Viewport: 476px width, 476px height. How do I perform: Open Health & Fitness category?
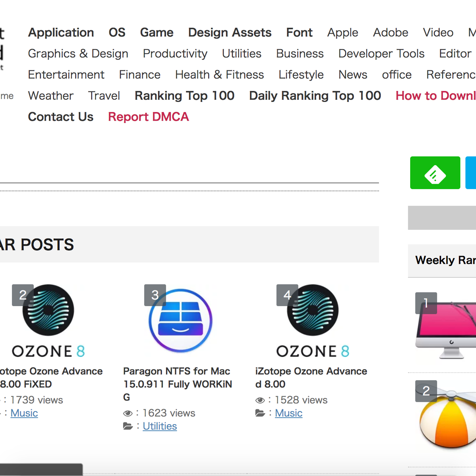point(220,75)
